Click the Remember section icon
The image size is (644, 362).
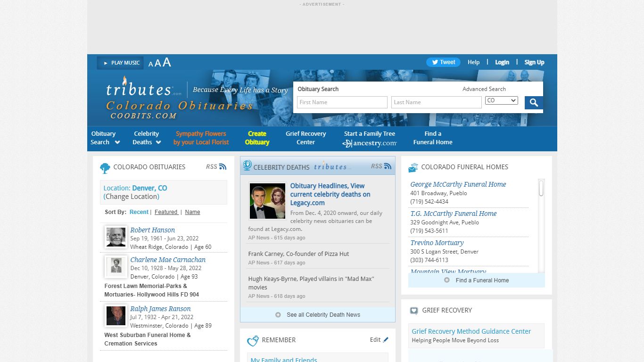pos(253,340)
